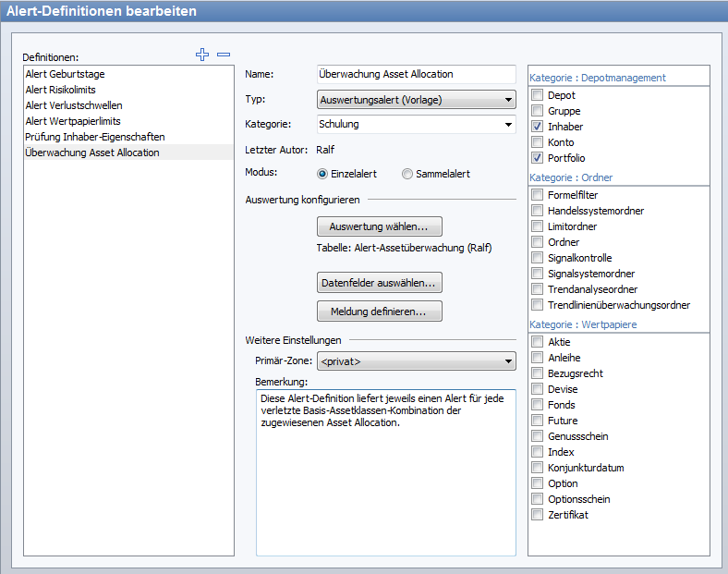Screen dimensions: 728x574
Task: Click the minus icon to remove definition
Action: click(223, 55)
